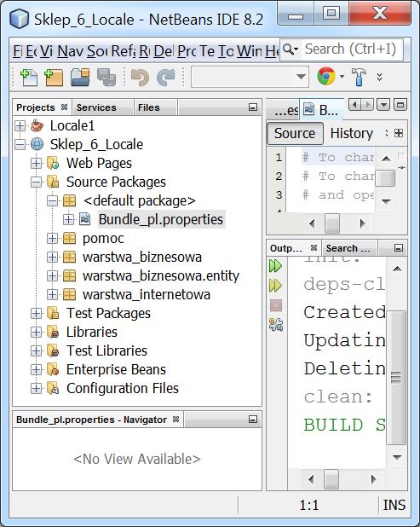Open the toolbar overflow chevrons
420x527 pixels.
point(379,77)
